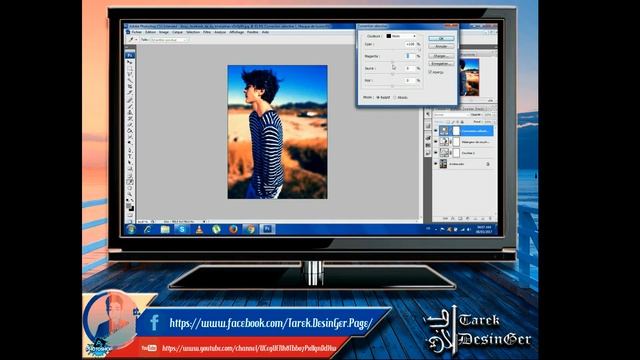The height and width of the screenshot is (360, 640).
Task: Click the Cyan percentage field
Action: click(410, 44)
